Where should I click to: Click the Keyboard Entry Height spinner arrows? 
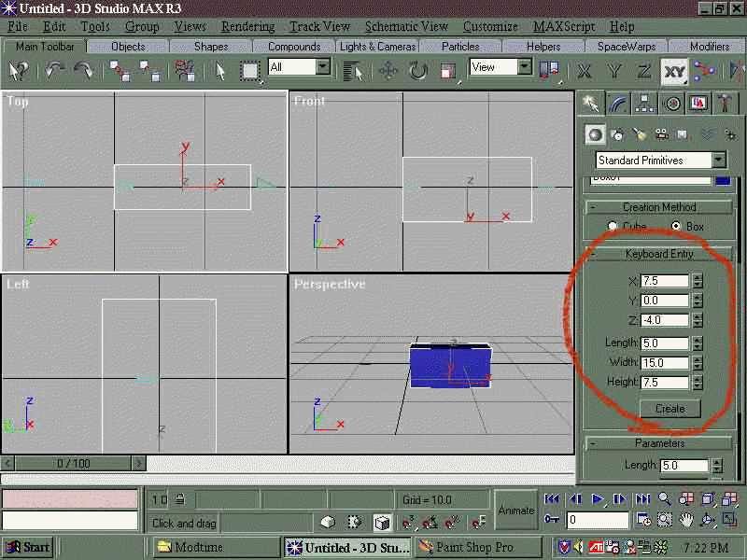tap(697, 382)
